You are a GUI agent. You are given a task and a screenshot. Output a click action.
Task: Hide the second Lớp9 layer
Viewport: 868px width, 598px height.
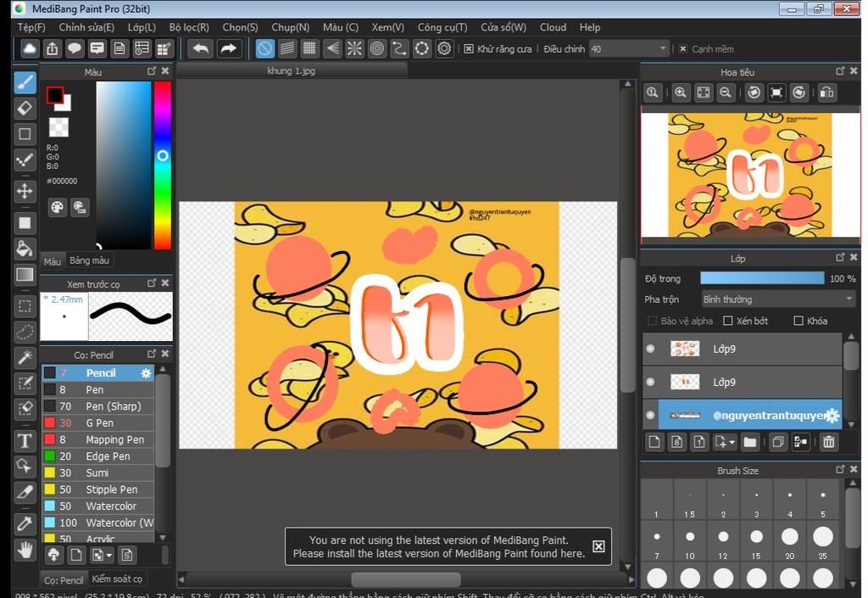650,382
